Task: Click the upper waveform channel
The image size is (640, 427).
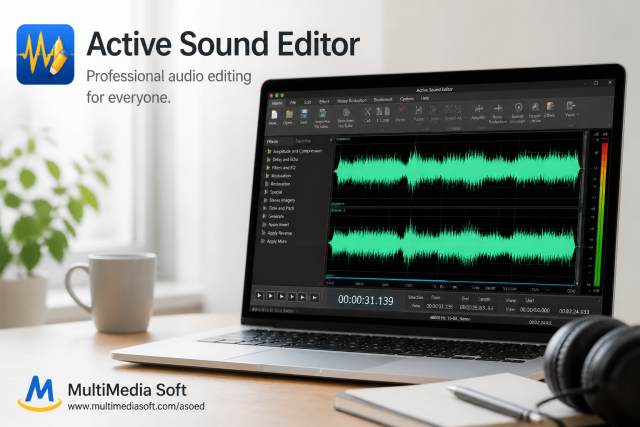Action: (457, 170)
